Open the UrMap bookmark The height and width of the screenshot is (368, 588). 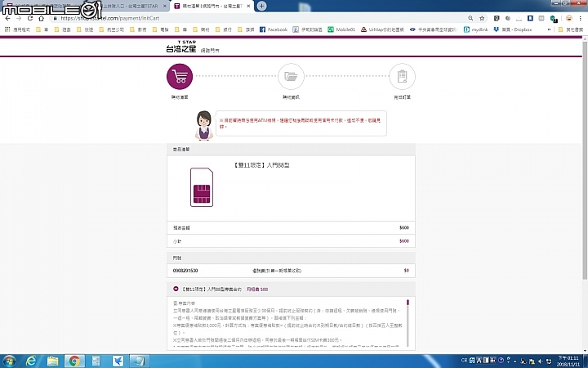pos(382,29)
